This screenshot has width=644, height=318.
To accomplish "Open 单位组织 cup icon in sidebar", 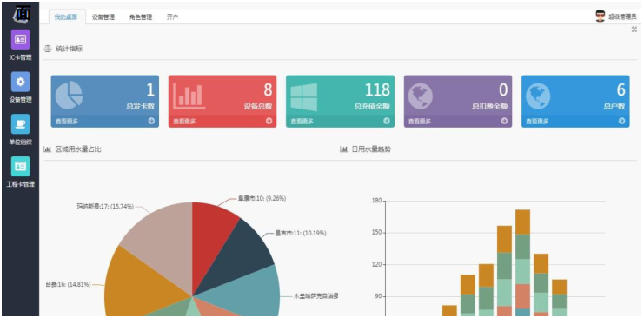I will pos(20,124).
